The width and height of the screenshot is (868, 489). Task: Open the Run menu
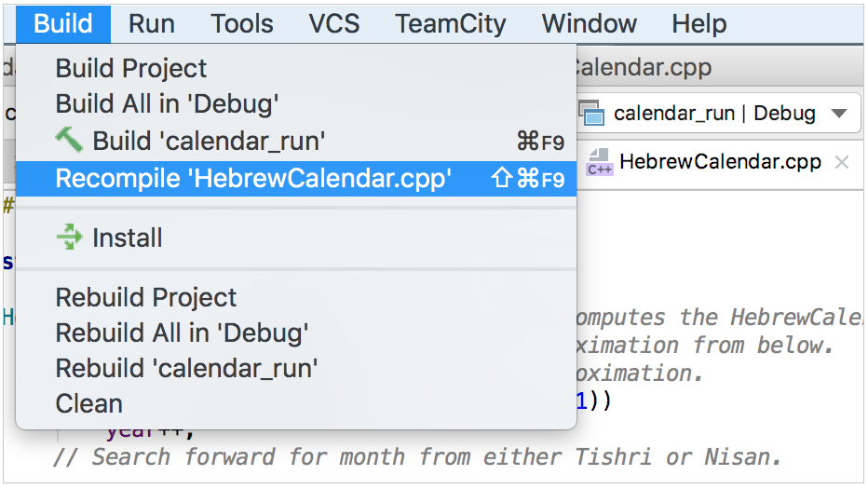[x=152, y=23]
